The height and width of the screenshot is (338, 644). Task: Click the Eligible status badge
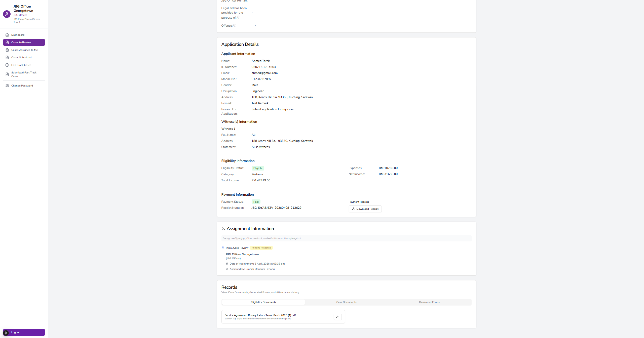pyautogui.click(x=258, y=168)
